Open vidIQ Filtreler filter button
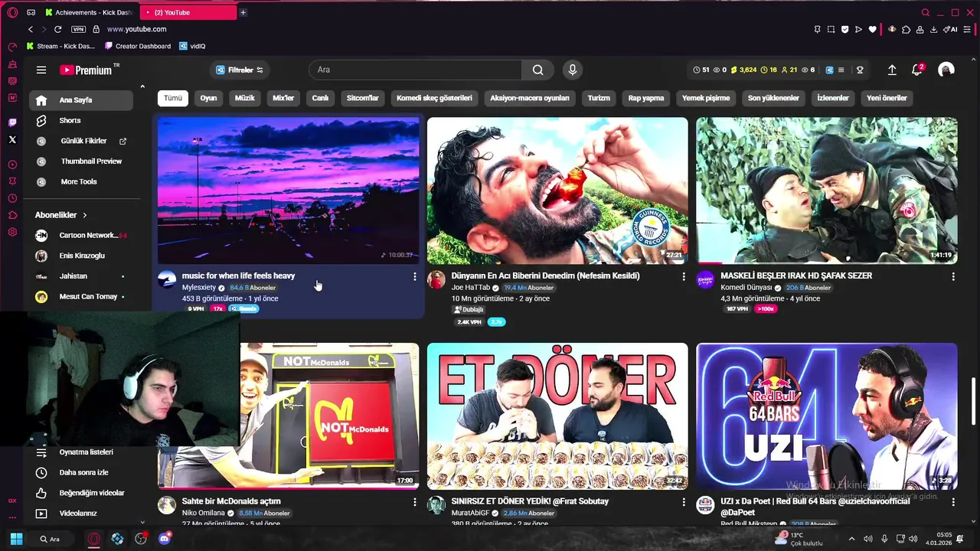The height and width of the screenshot is (551, 980). [240, 70]
